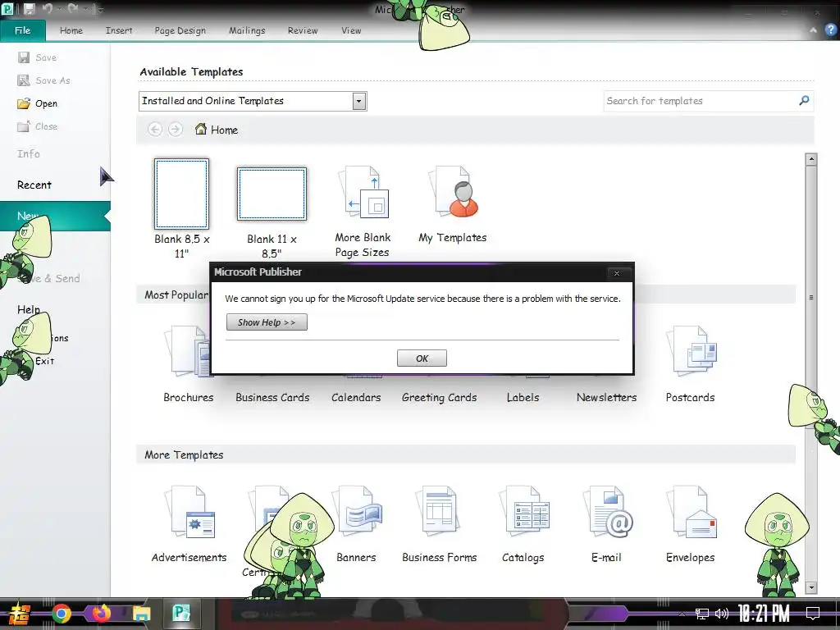The image size is (840, 630).
Task: Click Show Help >> button in dialog
Action: 267,322
